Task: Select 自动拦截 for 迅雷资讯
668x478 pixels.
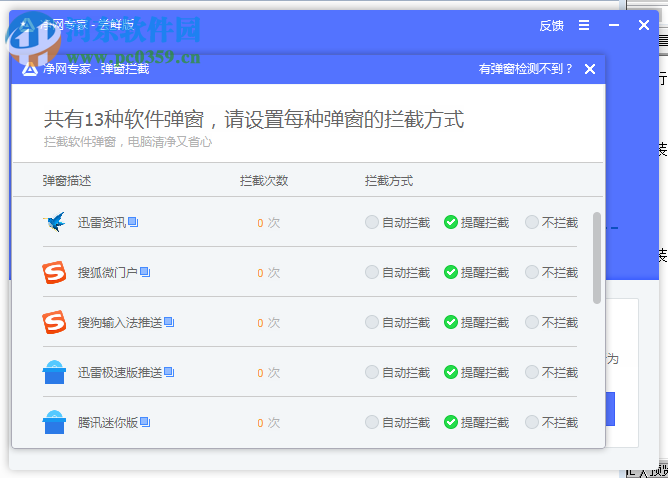Action: (397, 222)
